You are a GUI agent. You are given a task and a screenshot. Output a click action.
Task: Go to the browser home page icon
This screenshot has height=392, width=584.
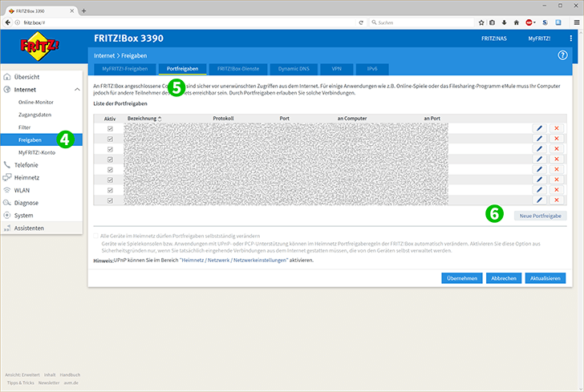click(517, 22)
